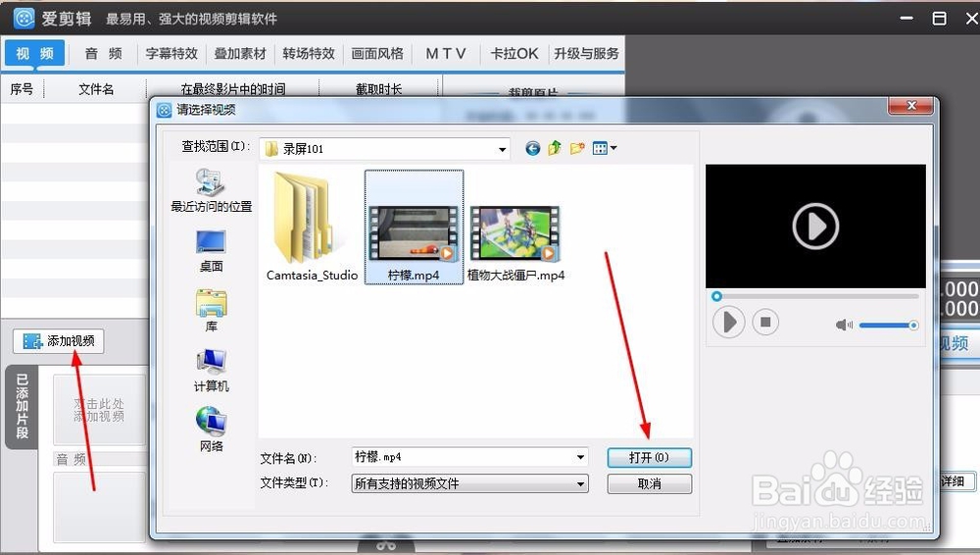Viewport: 980px width, 555px height.
Task: Switch to the 视频 tab
Action: pyautogui.click(x=34, y=54)
